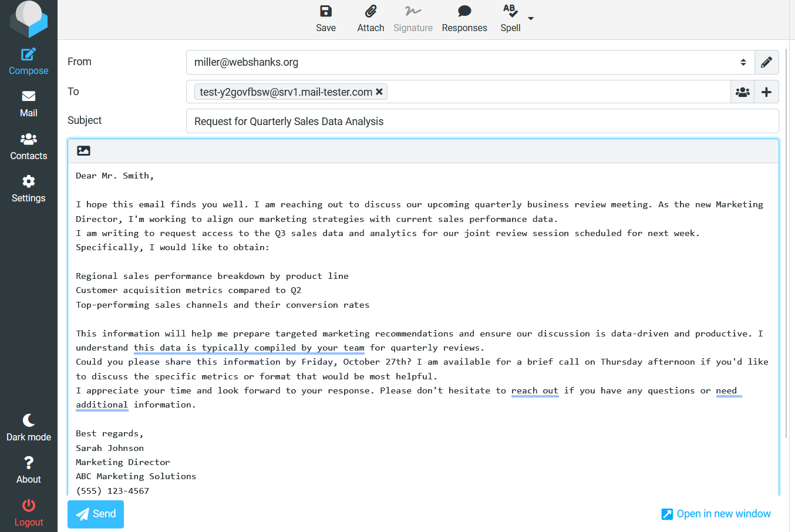The image size is (795, 532).
Task: Open the From address dropdown
Action: coord(470,62)
